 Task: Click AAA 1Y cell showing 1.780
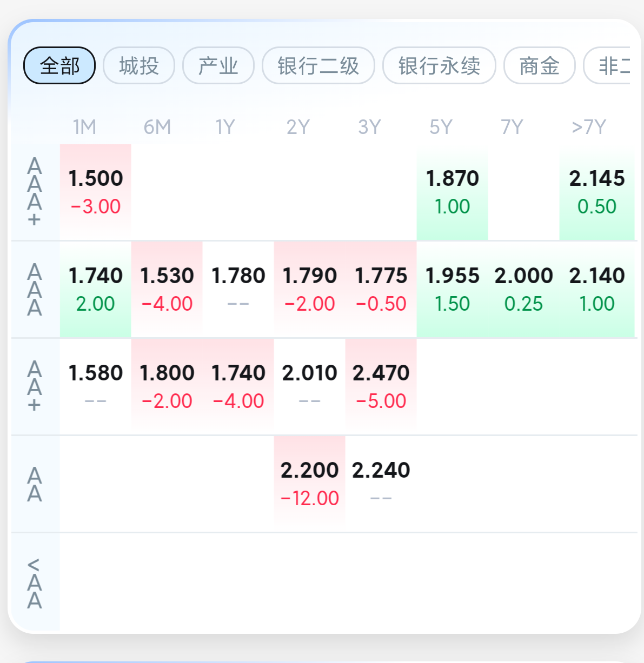(x=238, y=289)
